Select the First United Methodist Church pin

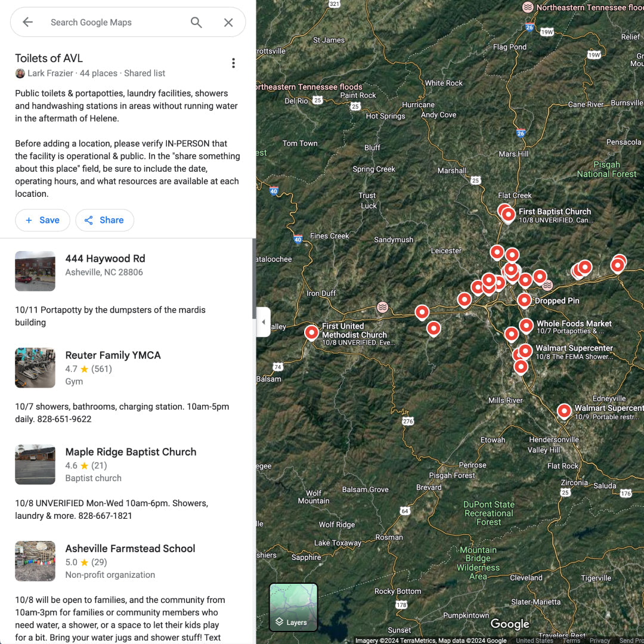[x=311, y=332]
